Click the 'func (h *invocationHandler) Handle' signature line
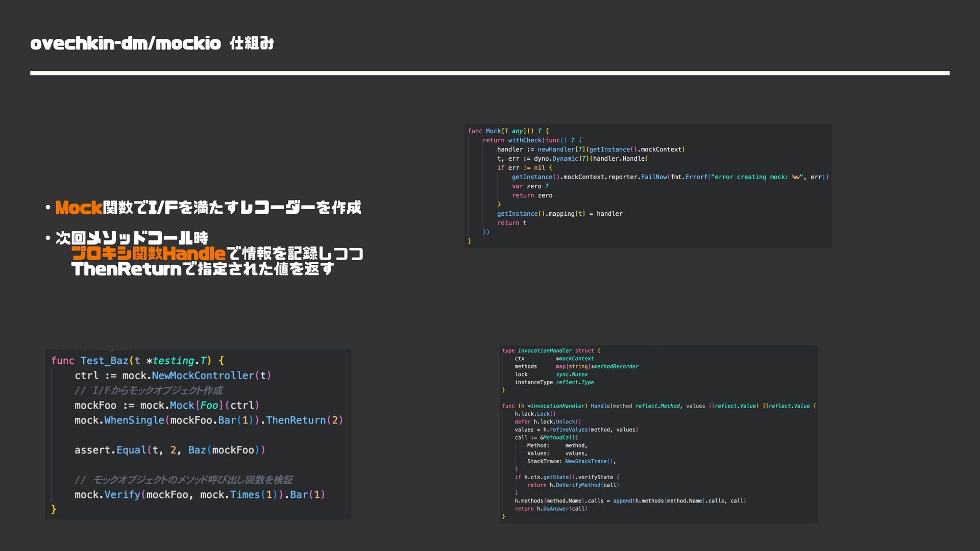980x551 pixels. click(x=659, y=406)
